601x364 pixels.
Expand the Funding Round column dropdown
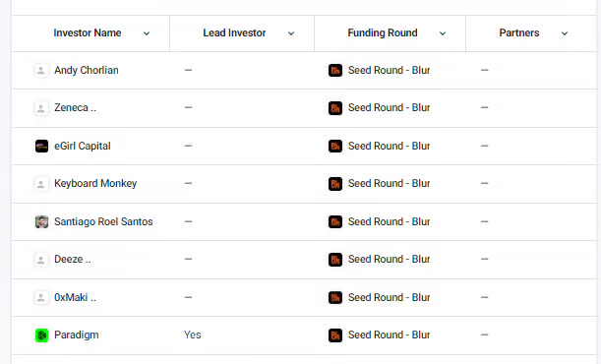[443, 33]
